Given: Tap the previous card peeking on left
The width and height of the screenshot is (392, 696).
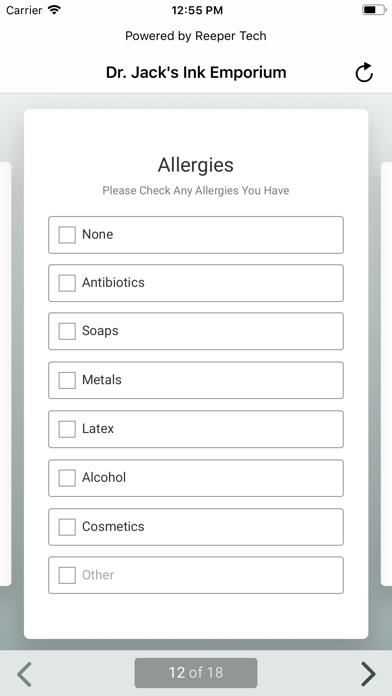Looking at the screenshot, I should coord(5,374).
